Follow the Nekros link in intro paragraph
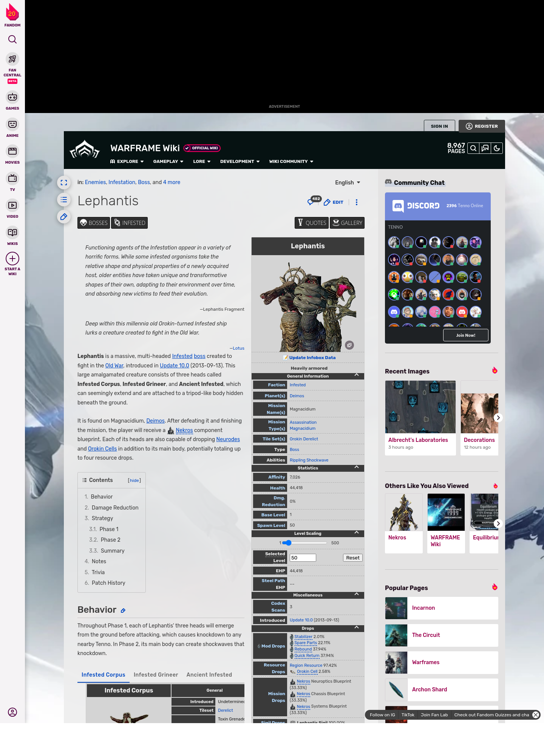Screen dimensions: 544x756 click(184, 431)
